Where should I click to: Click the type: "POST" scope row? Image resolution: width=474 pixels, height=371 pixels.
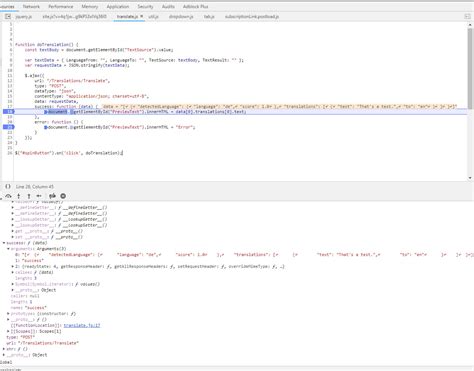tap(20, 337)
